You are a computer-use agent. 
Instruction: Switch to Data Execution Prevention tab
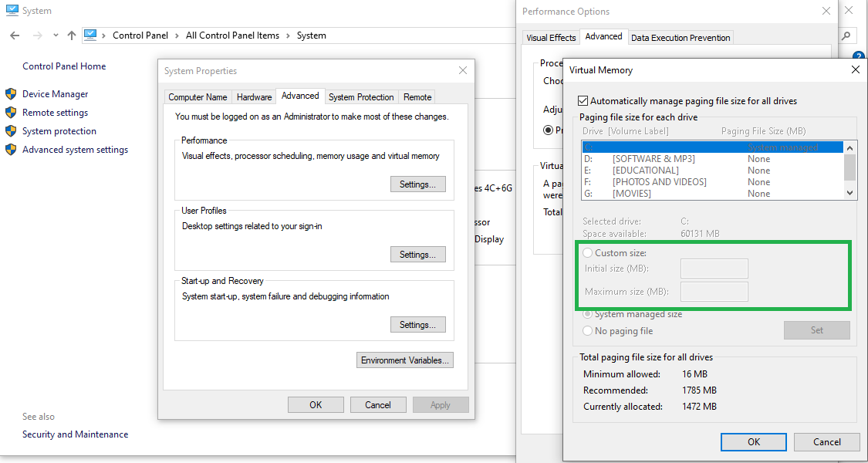tap(681, 38)
